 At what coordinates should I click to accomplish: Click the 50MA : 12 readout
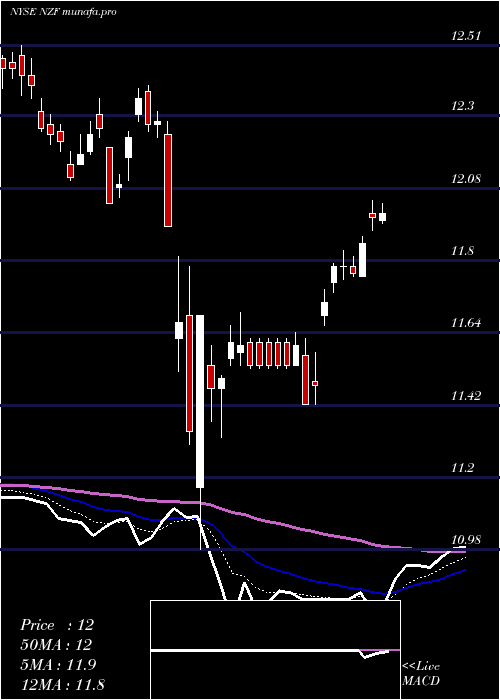point(56,645)
